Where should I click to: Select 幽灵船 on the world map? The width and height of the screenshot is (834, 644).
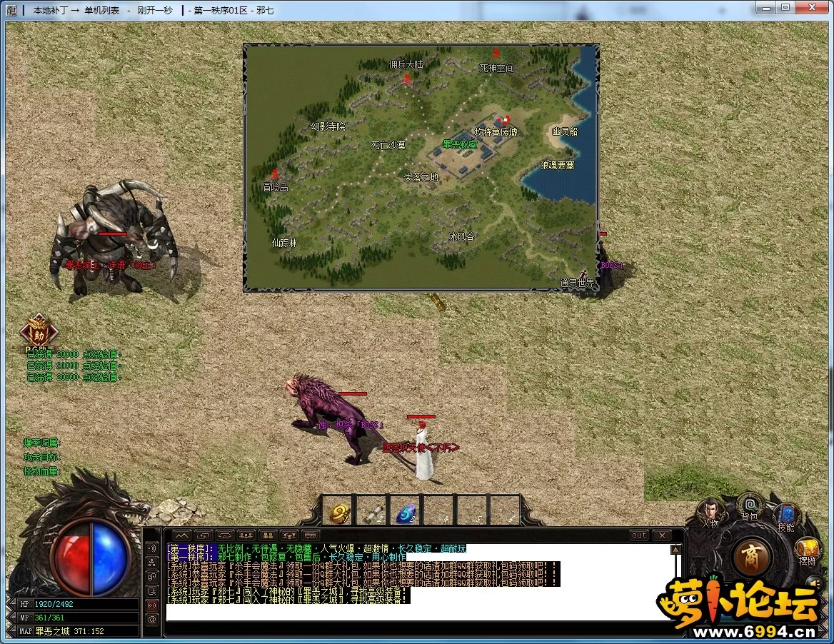[x=565, y=131]
